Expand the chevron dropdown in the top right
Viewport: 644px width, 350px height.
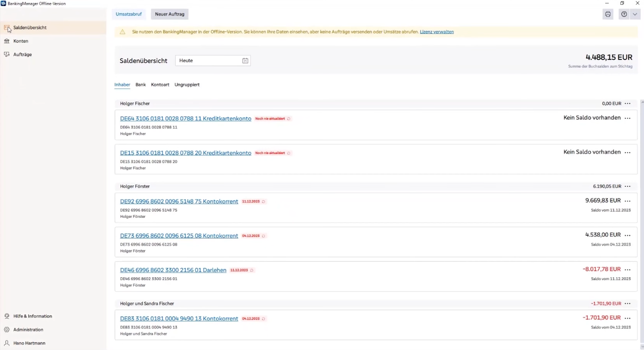point(635,14)
